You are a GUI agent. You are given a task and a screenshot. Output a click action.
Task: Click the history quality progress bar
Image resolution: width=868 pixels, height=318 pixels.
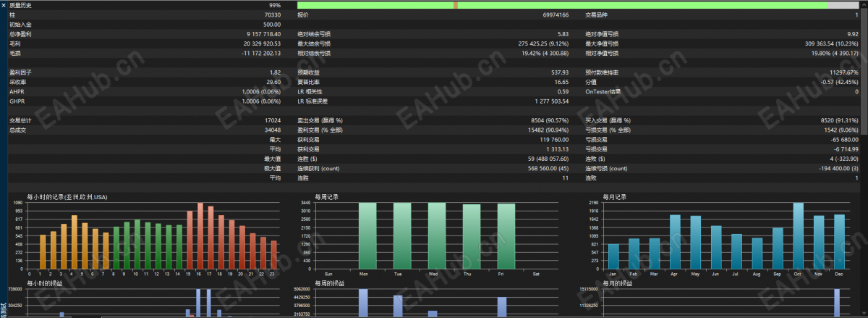coord(577,4)
